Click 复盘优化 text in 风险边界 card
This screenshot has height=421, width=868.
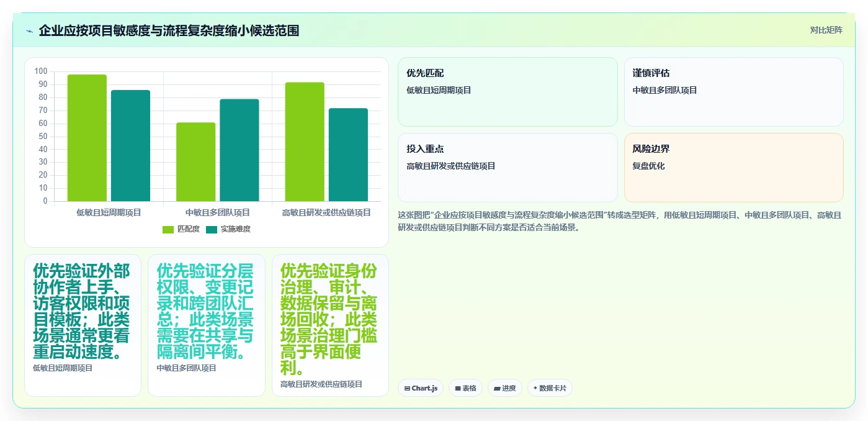coord(648,166)
